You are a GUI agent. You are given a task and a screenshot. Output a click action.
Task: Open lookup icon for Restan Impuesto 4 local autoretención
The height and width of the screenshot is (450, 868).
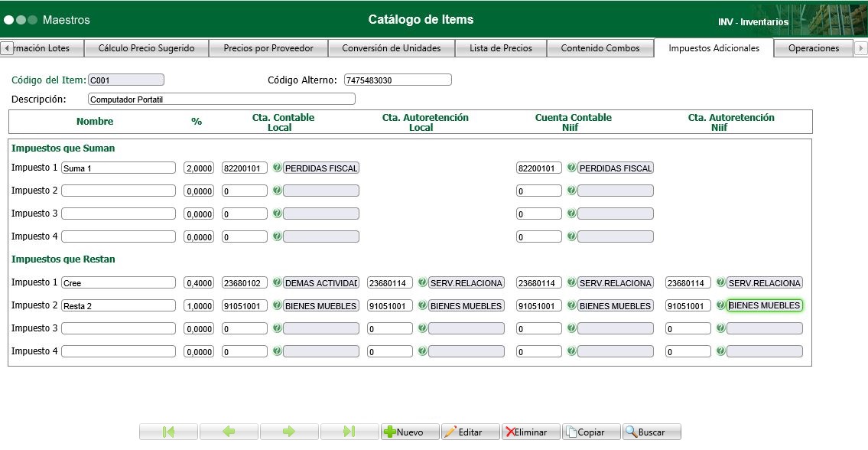pos(423,351)
